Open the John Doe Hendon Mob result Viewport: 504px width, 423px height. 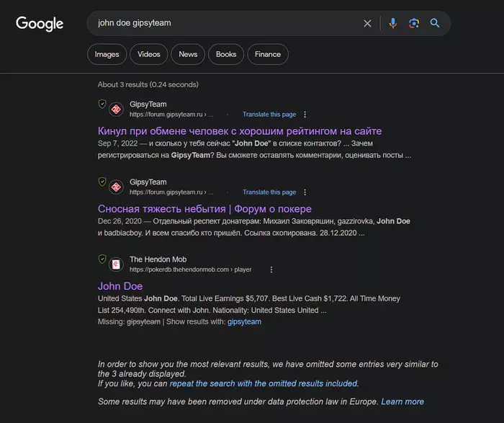point(120,286)
